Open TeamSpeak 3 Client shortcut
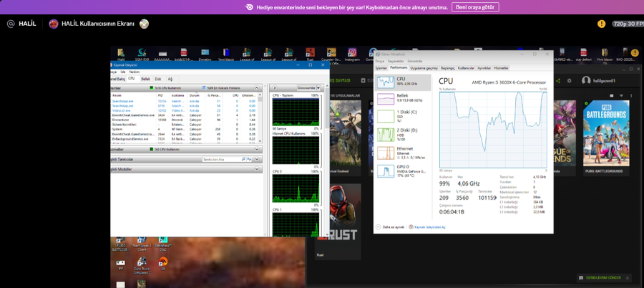Viewport: 644px width, 288px height. (x=142, y=240)
